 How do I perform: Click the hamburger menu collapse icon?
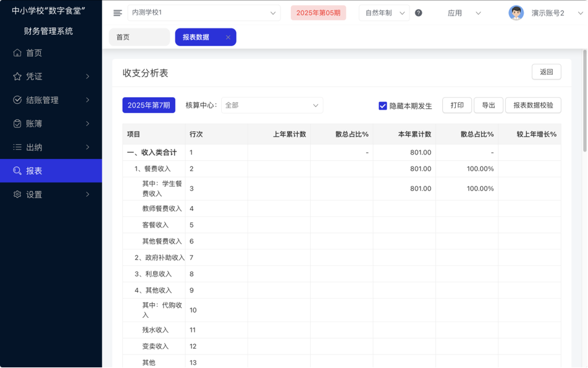117,13
